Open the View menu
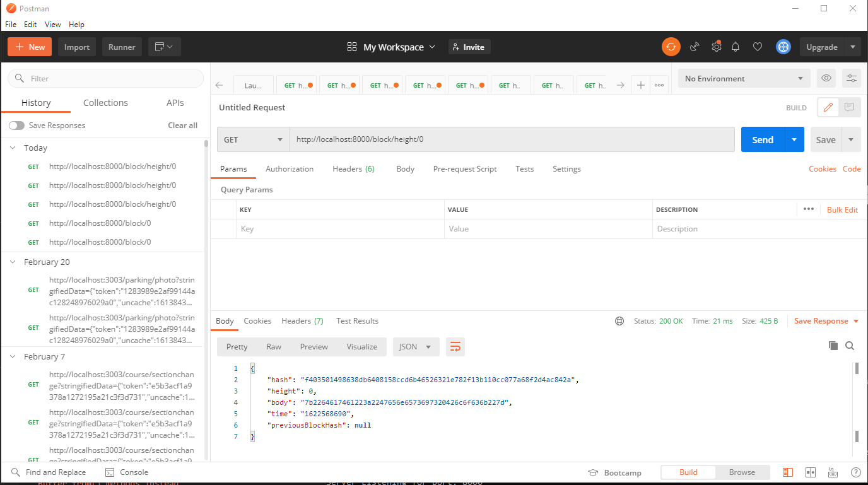 [x=53, y=25]
